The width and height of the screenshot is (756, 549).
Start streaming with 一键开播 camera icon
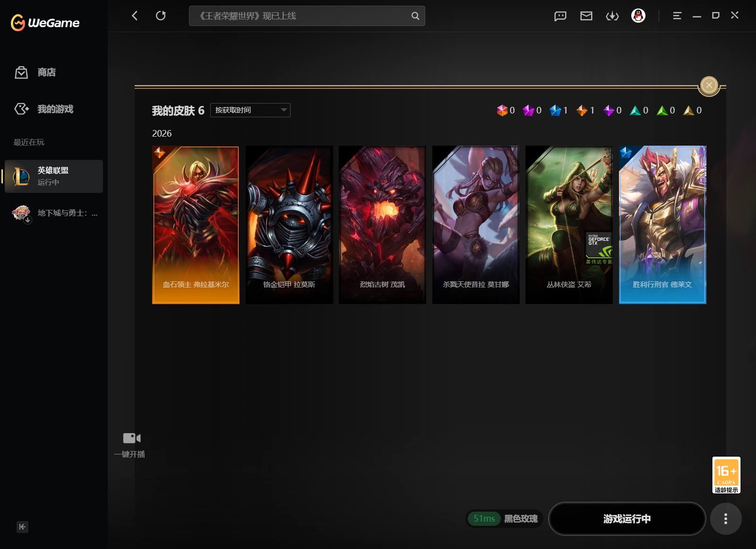click(x=131, y=438)
